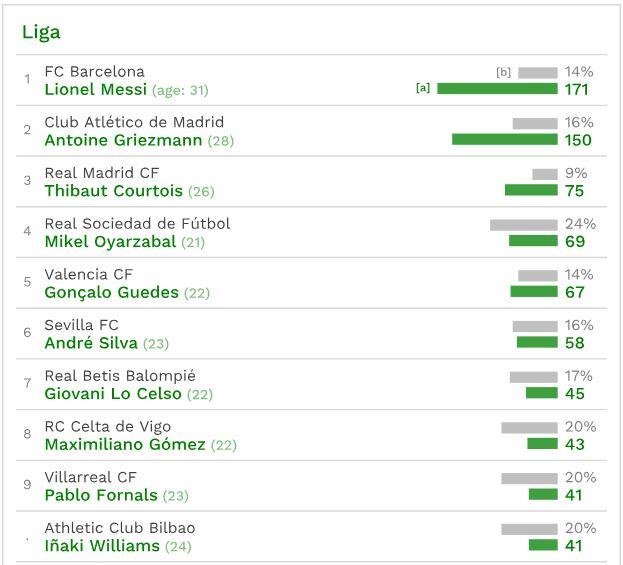Click the [a] footnote marker

point(423,88)
